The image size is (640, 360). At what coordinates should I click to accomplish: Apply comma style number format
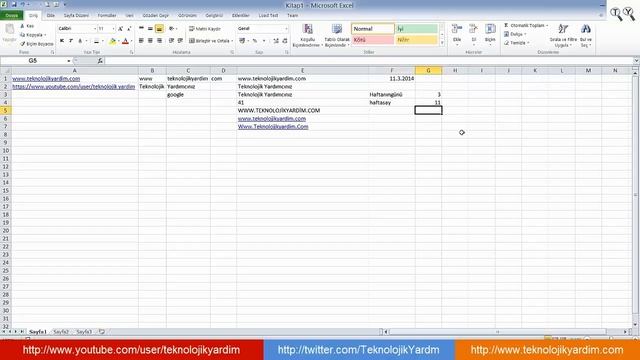(x=264, y=41)
